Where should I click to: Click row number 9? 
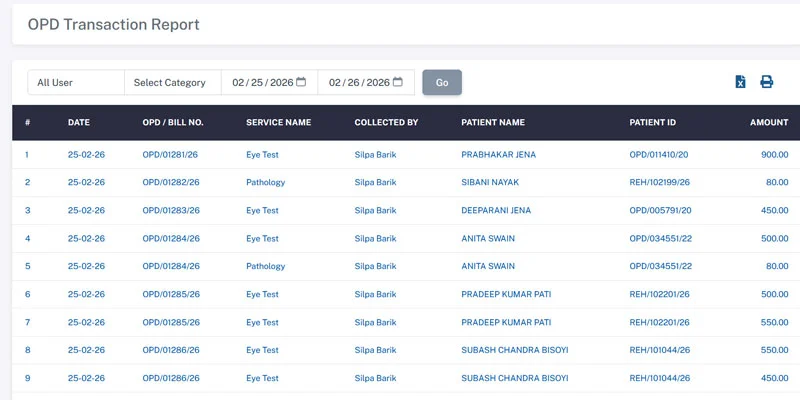28,378
